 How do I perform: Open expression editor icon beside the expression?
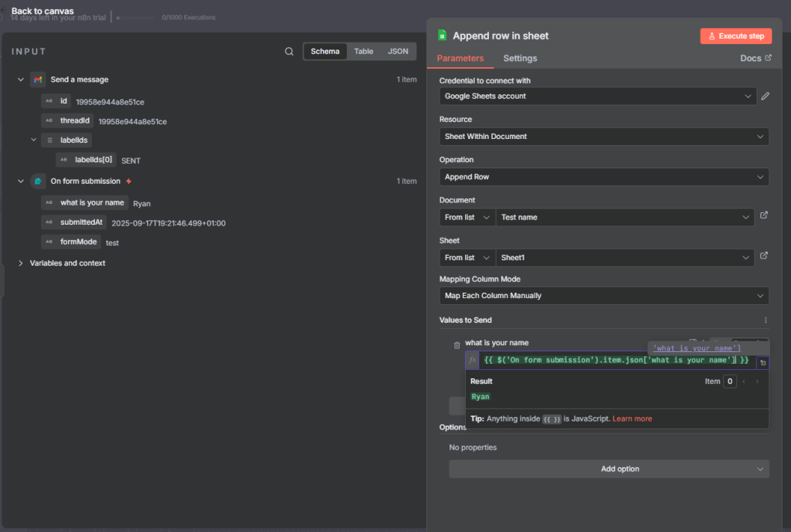coord(762,362)
